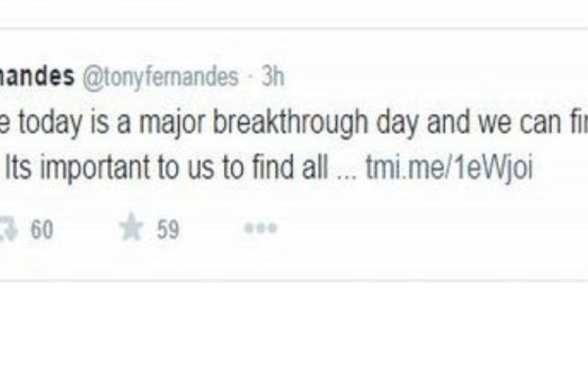
Task: Click the retweet count 60
Action: coord(41,230)
